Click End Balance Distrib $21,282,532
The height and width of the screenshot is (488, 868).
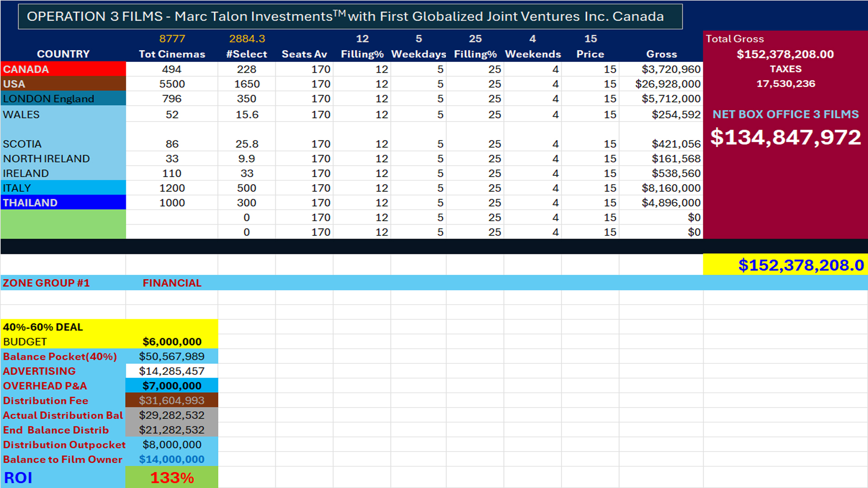coord(172,430)
